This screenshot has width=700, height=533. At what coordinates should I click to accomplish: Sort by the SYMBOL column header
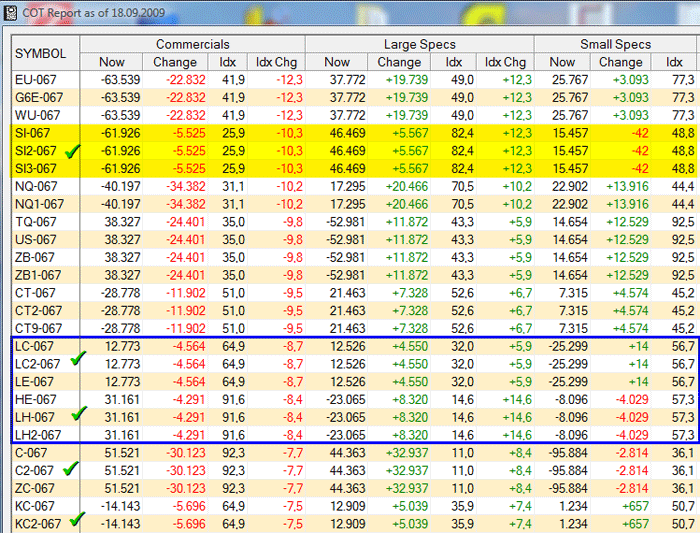coord(44,53)
